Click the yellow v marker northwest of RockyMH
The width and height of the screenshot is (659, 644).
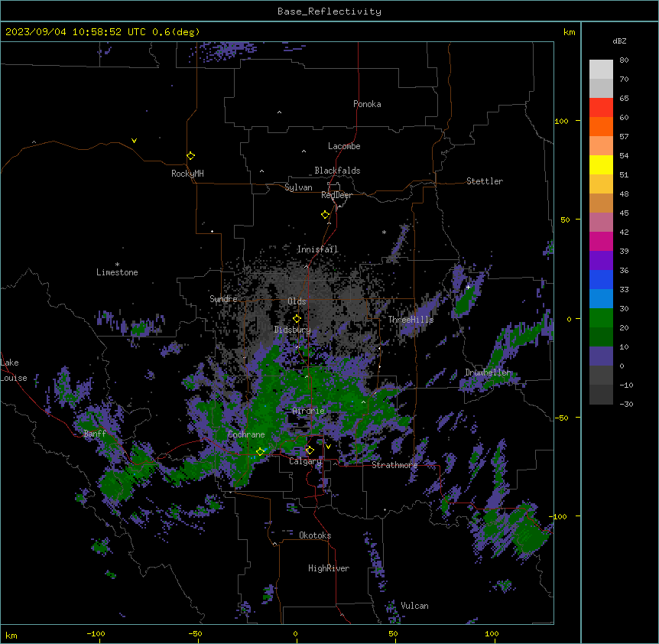[134, 141]
